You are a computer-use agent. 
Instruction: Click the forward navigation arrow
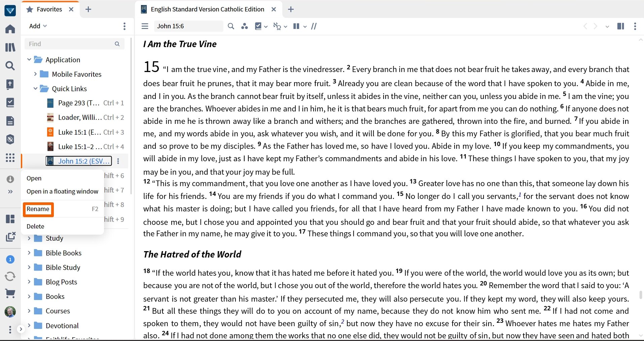pos(596,26)
